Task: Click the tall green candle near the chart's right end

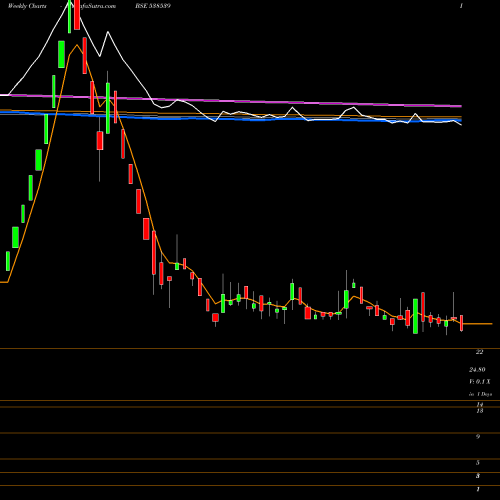Action: point(415,316)
